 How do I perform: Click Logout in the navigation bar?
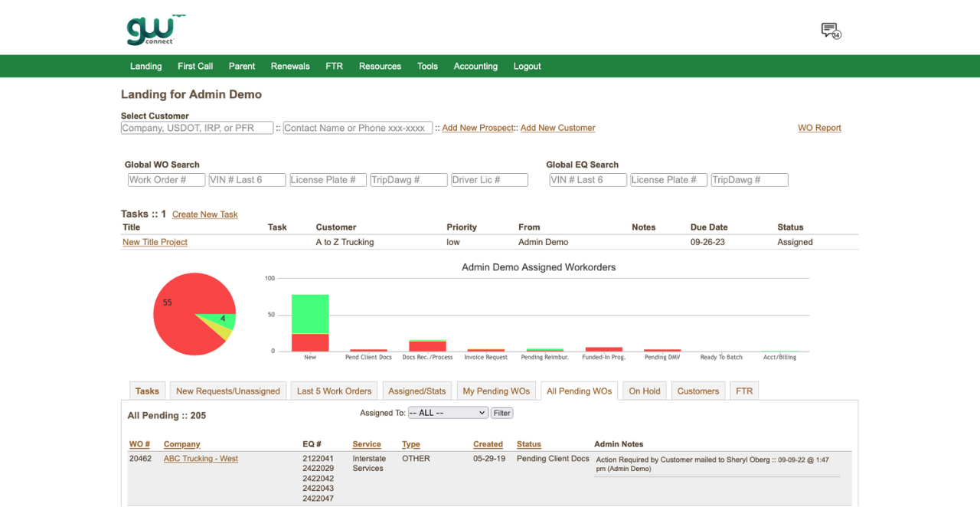coord(527,67)
